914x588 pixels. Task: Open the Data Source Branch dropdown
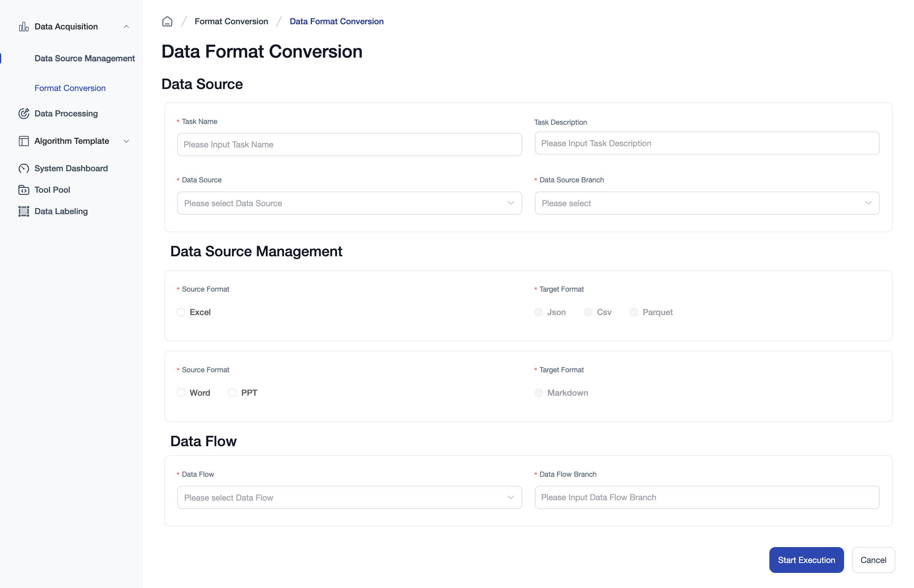[x=707, y=203]
